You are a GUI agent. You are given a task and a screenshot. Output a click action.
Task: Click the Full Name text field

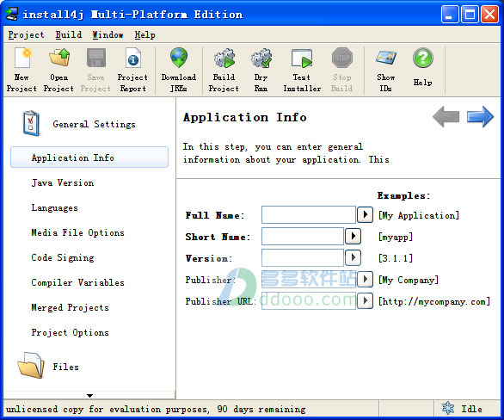click(309, 214)
